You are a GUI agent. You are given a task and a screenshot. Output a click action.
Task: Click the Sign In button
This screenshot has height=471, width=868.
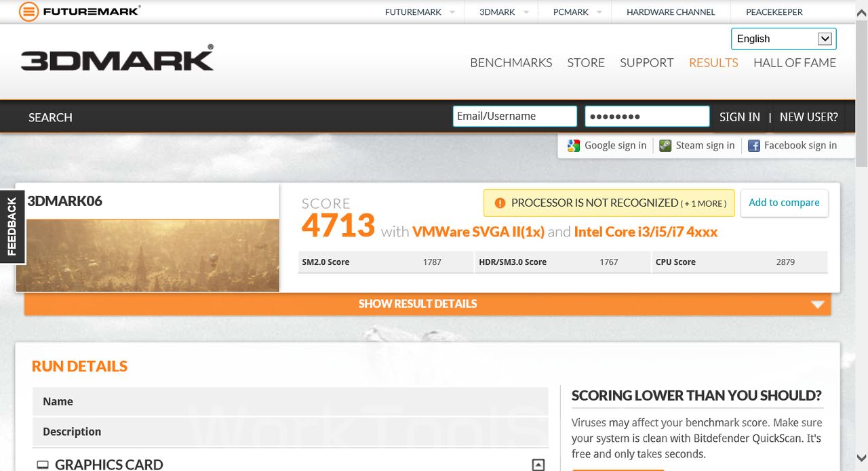[740, 117]
